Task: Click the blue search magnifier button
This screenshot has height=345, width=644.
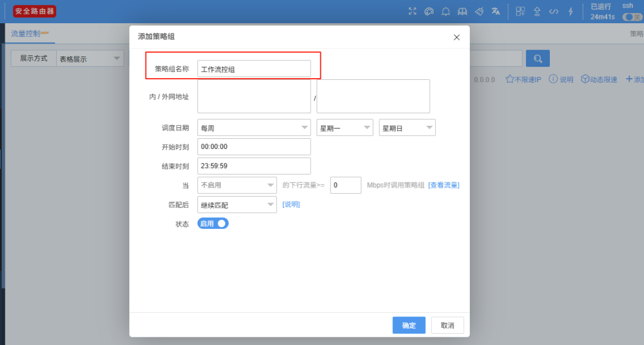Action: [538, 58]
